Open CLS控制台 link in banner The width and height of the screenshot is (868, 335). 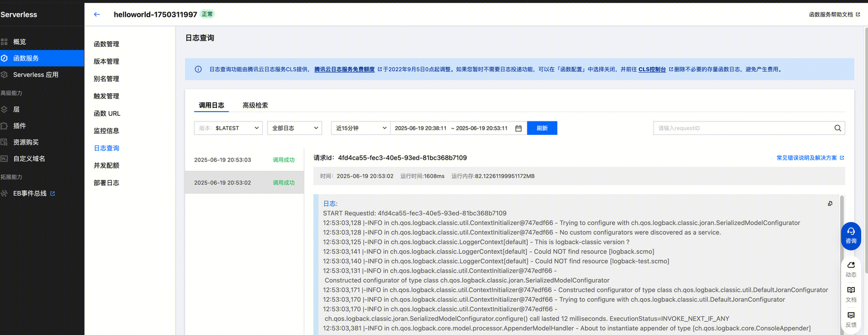[652, 69]
